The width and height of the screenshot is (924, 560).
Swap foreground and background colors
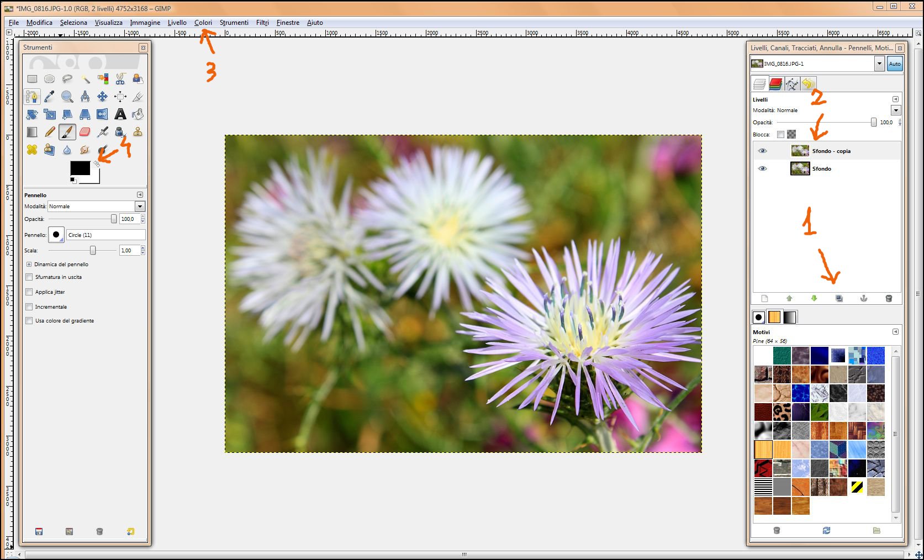(x=97, y=164)
